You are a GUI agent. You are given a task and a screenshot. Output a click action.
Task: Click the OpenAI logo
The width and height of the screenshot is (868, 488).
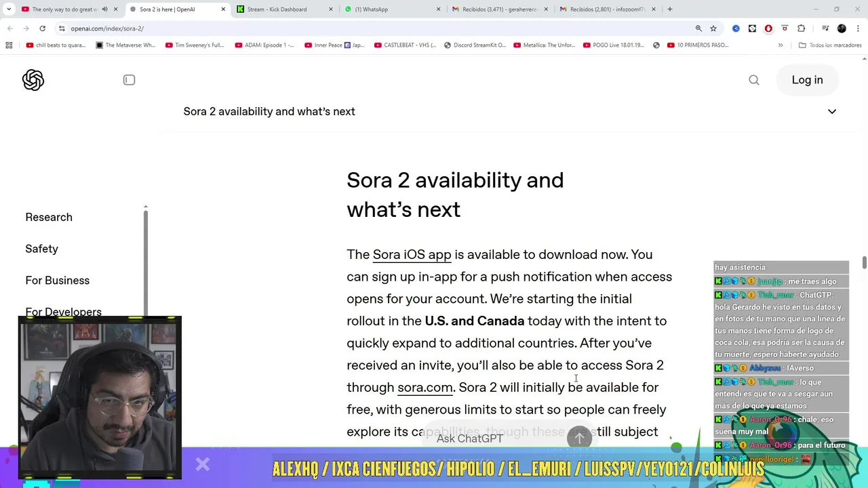pyautogui.click(x=33, y=80)
